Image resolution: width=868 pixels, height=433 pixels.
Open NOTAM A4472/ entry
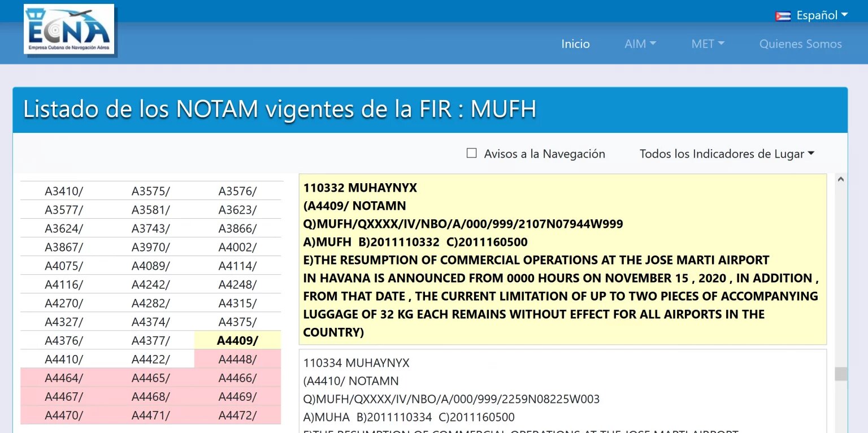coord(237,415)
